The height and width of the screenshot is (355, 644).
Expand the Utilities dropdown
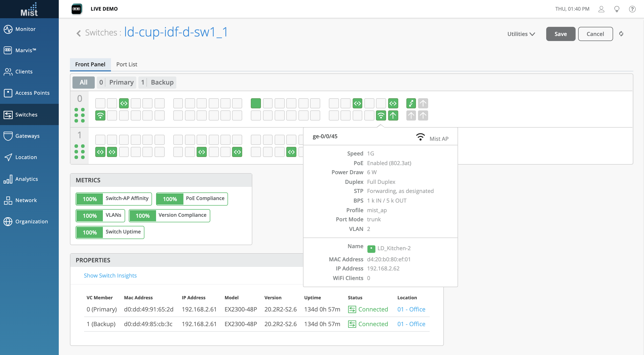[521, 34]
